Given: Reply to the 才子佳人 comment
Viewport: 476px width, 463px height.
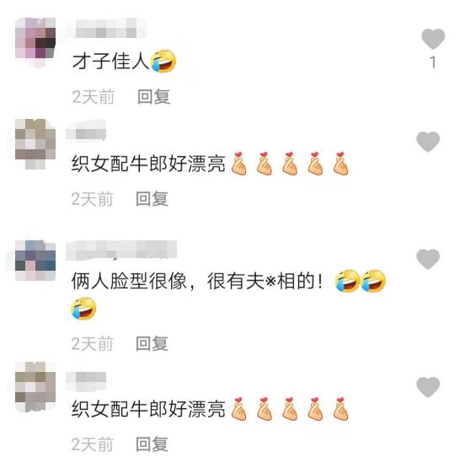Looking at the screenshot, I should (153, 97).
